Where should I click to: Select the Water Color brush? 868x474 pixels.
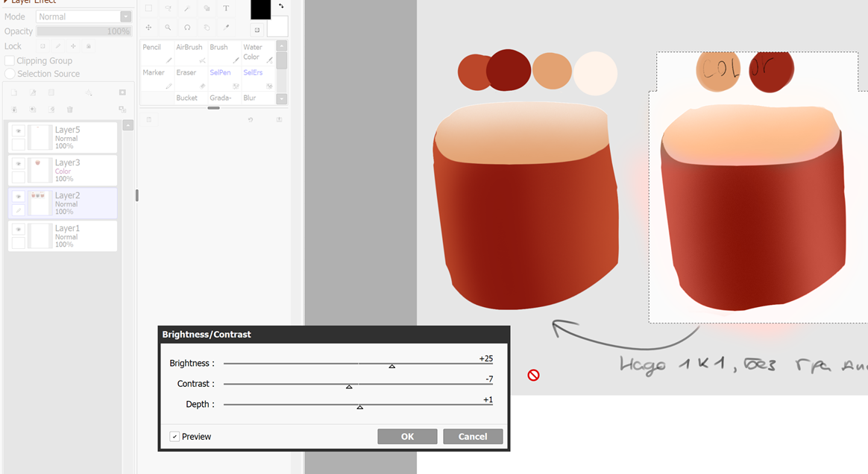[258, 53]
